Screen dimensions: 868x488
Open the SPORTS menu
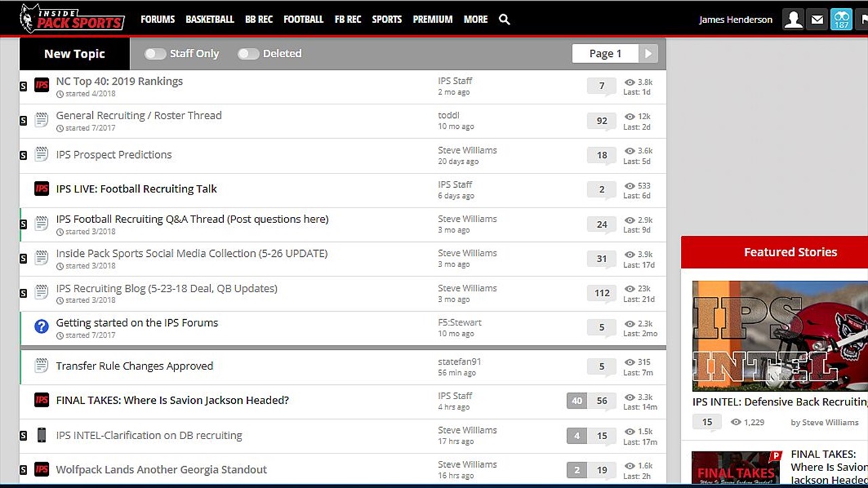pyautogui.click(x=387, y=20)
